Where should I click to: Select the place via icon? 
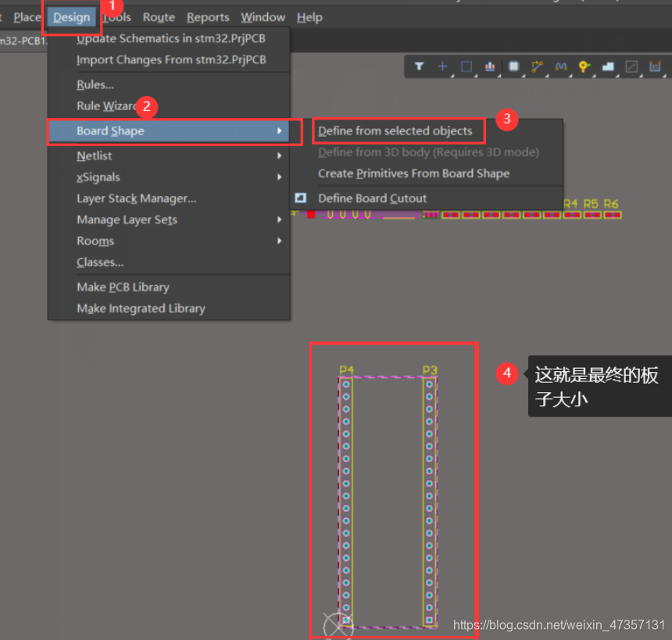[584, 66]
